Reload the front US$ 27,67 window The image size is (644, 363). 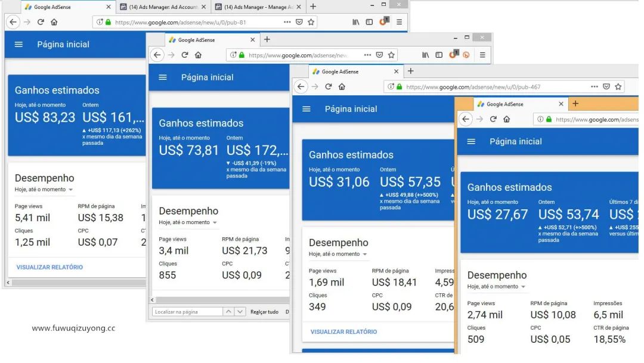click(x=493, y=119)
